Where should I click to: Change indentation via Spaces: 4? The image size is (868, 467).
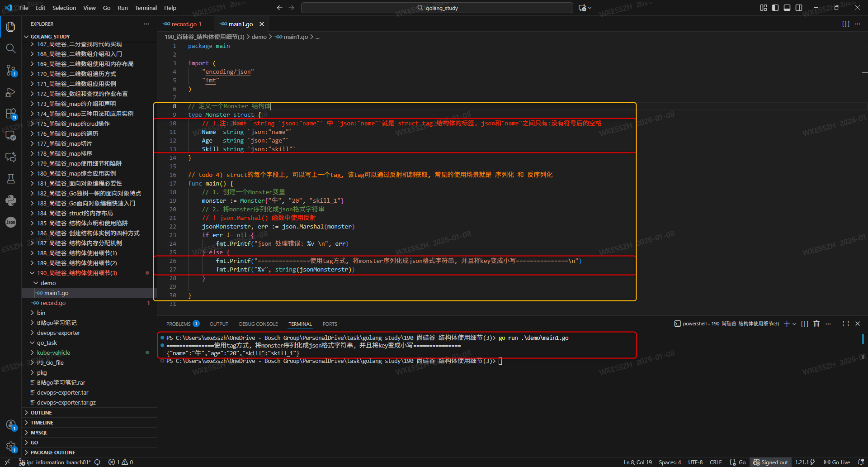click(670, 462)
